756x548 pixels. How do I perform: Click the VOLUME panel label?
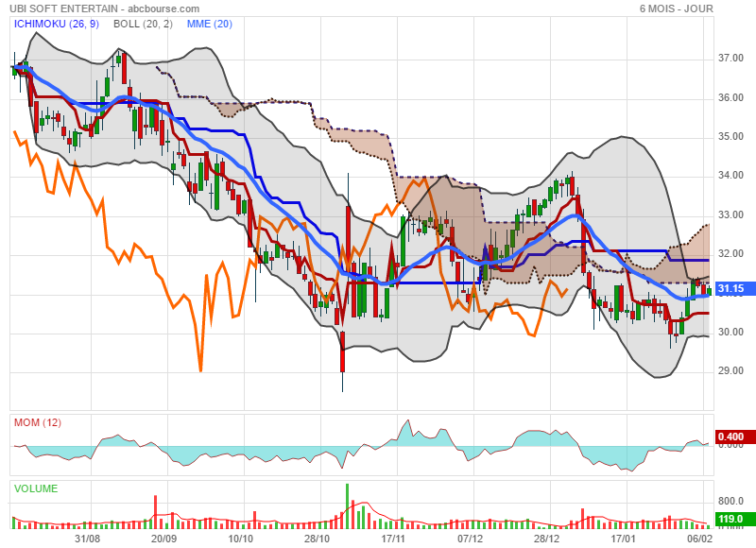pyautogui.click(x=36, y=488)
